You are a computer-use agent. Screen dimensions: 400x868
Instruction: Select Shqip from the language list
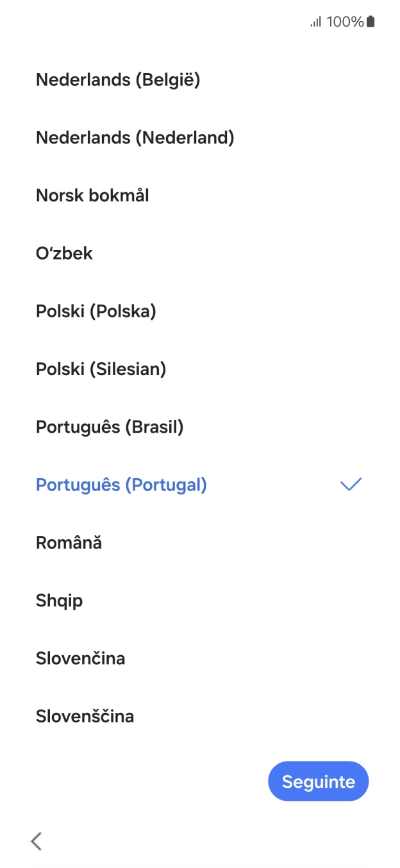point(59,601)
